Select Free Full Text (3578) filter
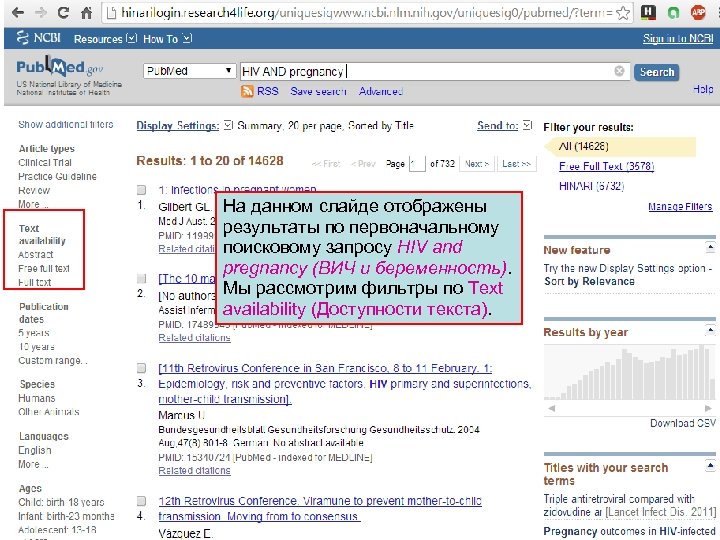Screen dimensions: 720x540 606,166
